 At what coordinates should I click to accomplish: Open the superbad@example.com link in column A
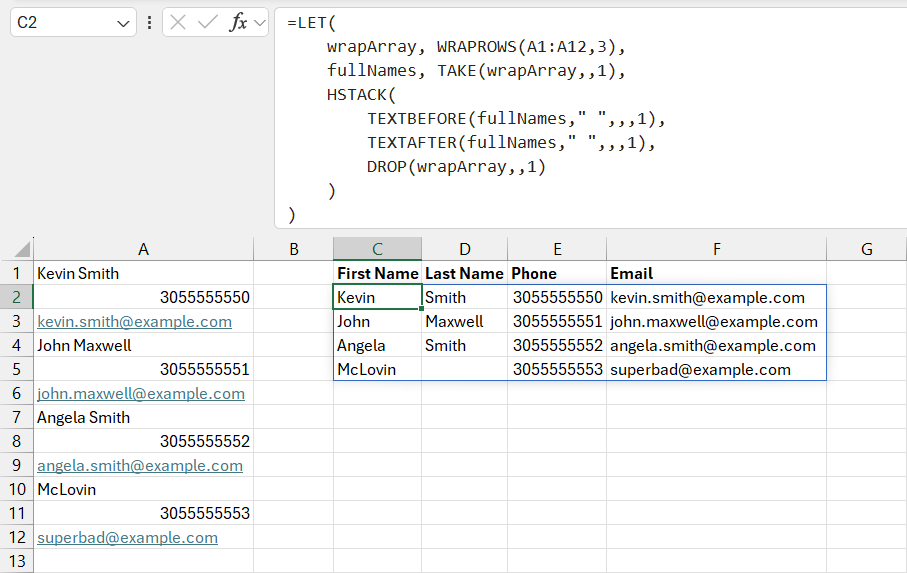tap(127, 538)
